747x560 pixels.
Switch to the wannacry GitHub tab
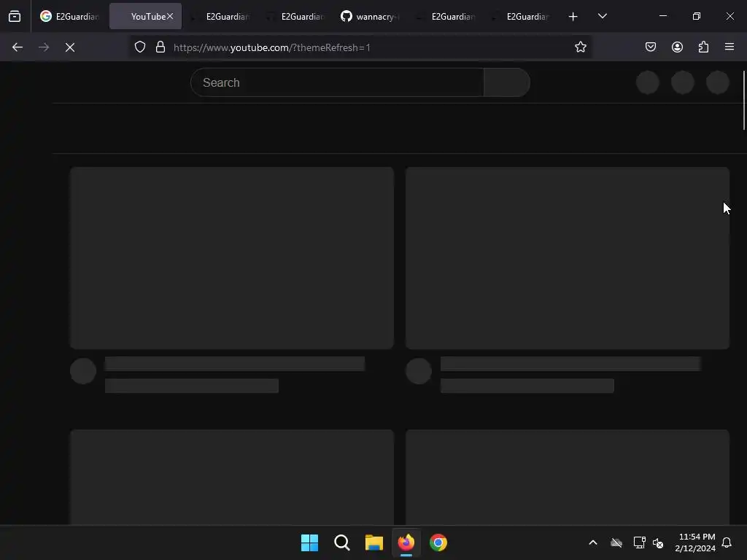tap(371, 16)
